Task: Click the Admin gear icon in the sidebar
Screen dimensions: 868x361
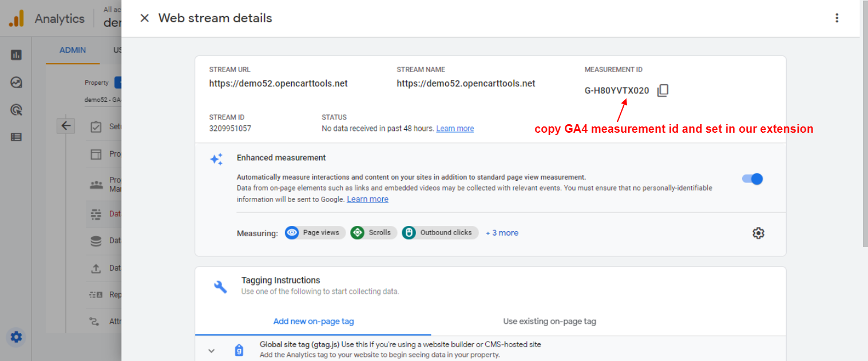Action: (x=16, y=337)
